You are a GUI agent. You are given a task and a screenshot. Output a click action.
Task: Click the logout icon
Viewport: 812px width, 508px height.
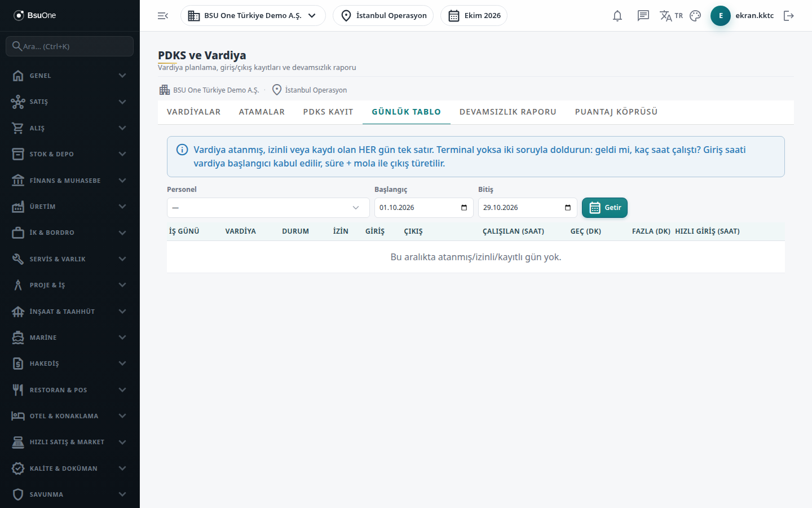click(x=789, y=16)
